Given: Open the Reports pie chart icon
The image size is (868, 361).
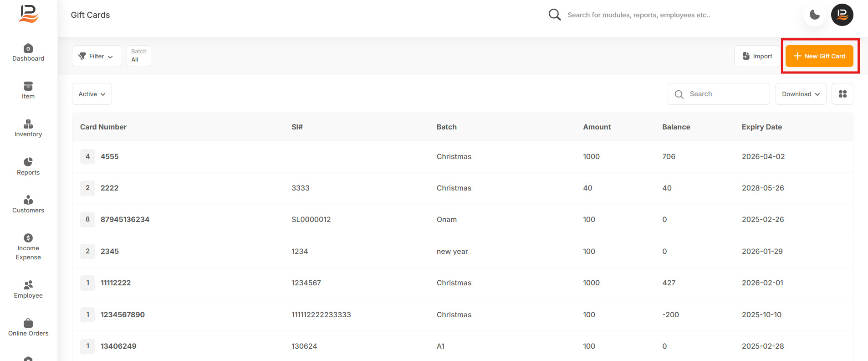Looking at the screenshot, I should [x=28, y=162].
